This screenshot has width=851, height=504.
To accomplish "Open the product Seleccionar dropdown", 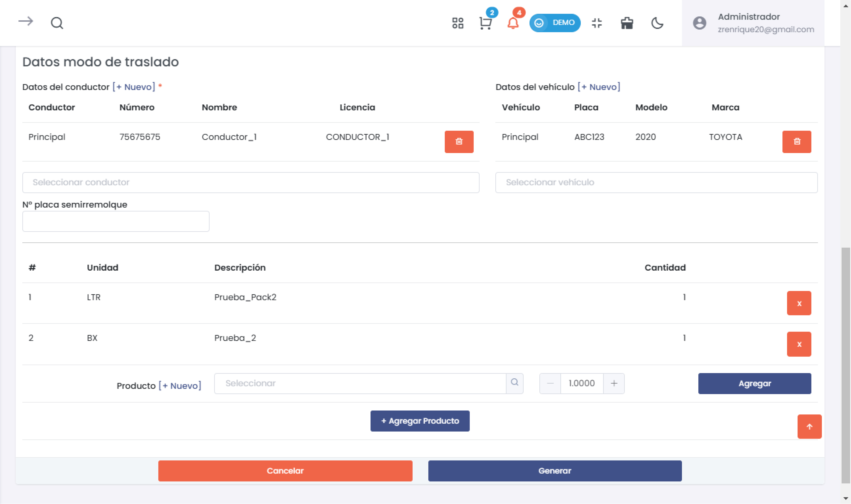I will pyautogui.click(x=360, y=383).
